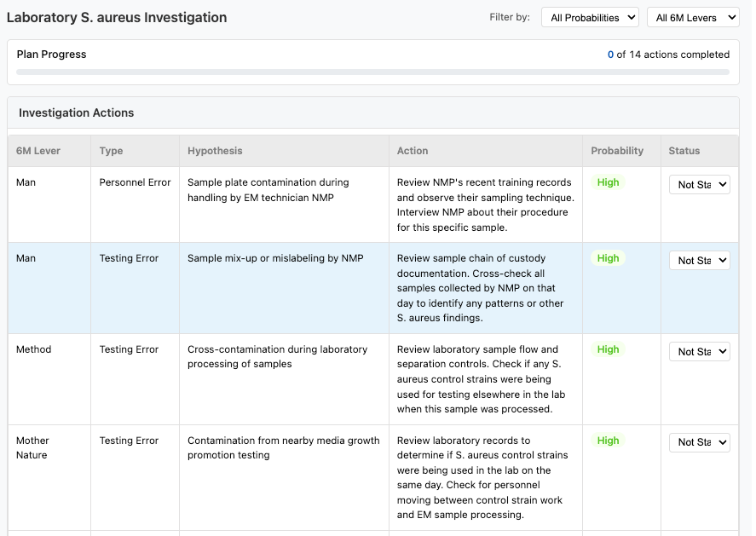Select the Mother Nature lever cell
Screen dimensions: 756x536
pos(32,447)
